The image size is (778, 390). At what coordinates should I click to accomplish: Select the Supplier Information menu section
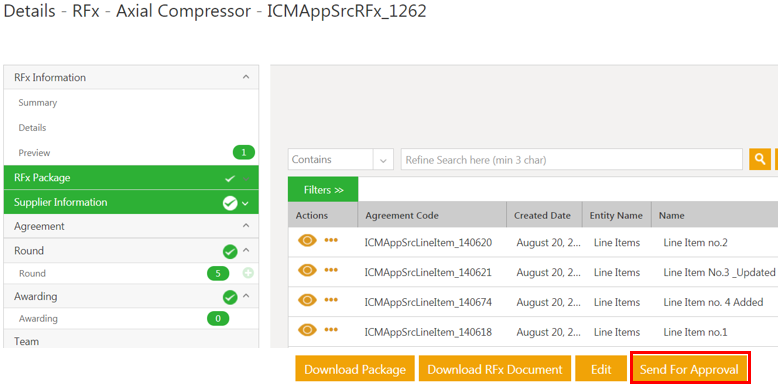click(x=131, y=202)
